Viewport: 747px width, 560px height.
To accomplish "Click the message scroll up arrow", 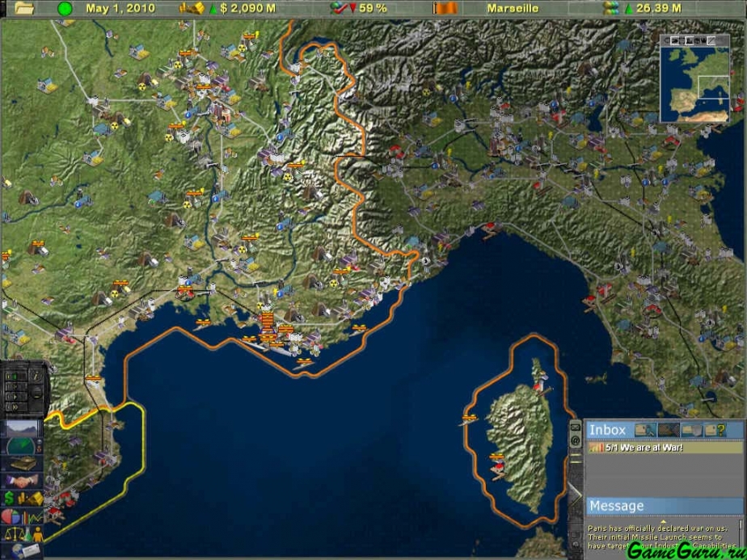I will pos(663,521).
